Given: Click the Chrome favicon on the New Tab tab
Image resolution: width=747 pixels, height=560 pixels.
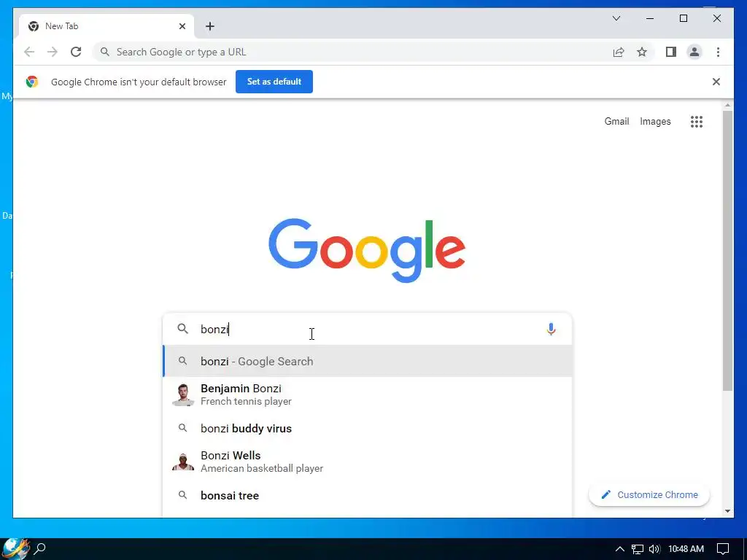Looking at the screenshot, I should pos(34,26).
